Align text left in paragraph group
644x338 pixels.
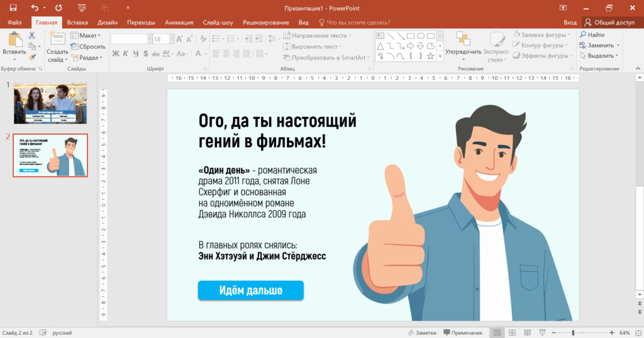coord(216,54)
